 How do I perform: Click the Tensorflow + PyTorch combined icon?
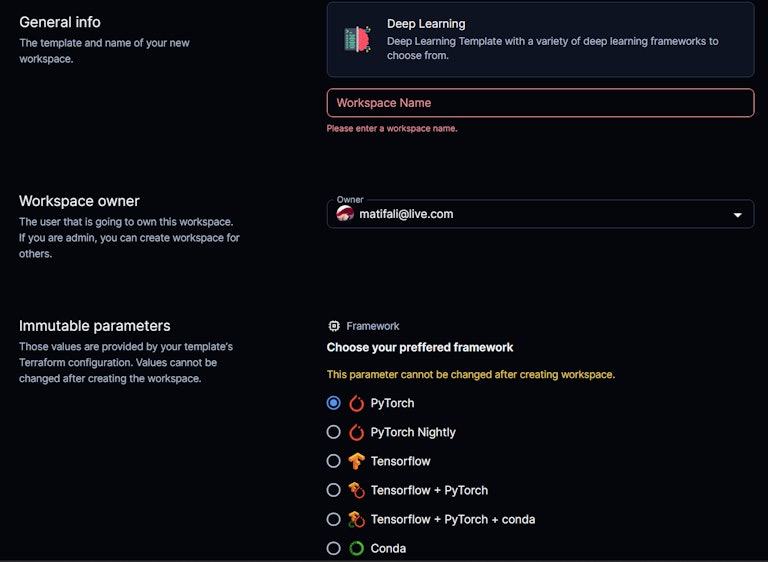click(357, 491)
